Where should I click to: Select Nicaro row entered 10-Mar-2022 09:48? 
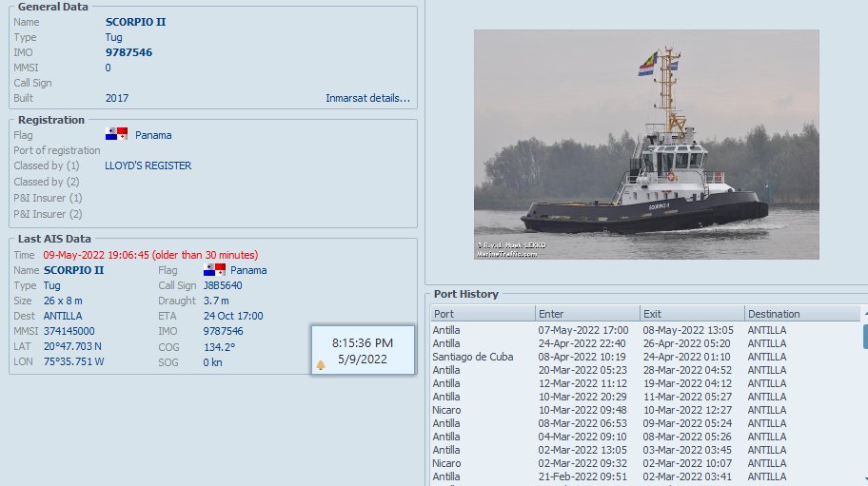[645, 410]
